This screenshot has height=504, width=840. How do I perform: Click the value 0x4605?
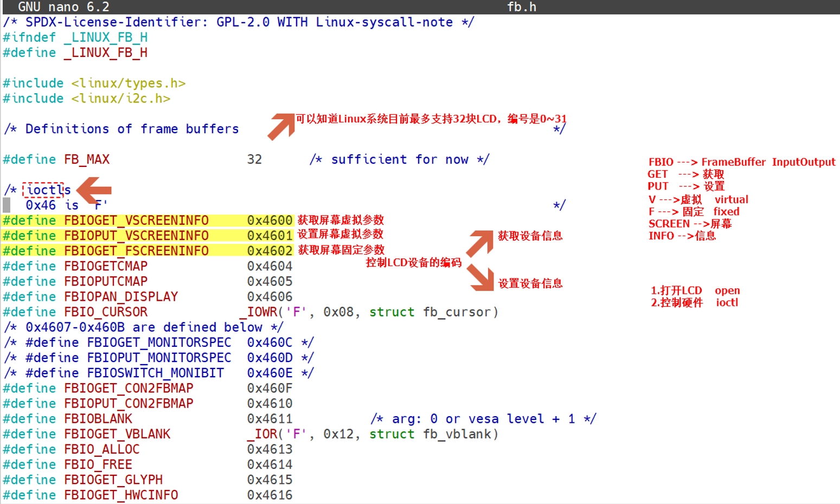[270, 281]
